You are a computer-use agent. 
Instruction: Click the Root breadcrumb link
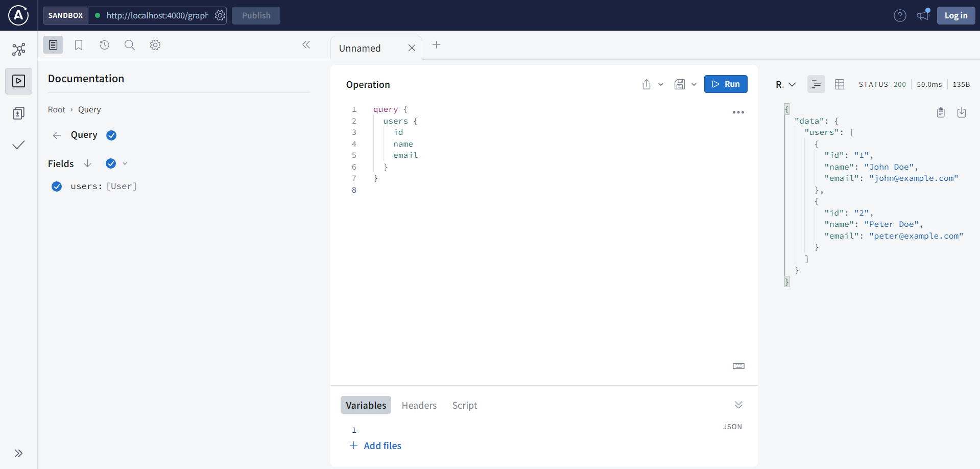pyautogui.click(x=57, y=109)
